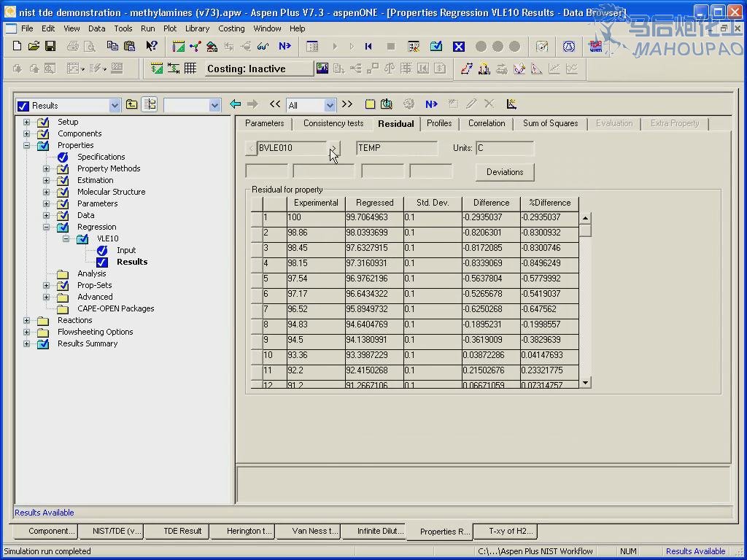Image resolution: width=747 pixels, height=560 pixels.
Task: Click the yellow Comments note icon
Action: (370, 104)
